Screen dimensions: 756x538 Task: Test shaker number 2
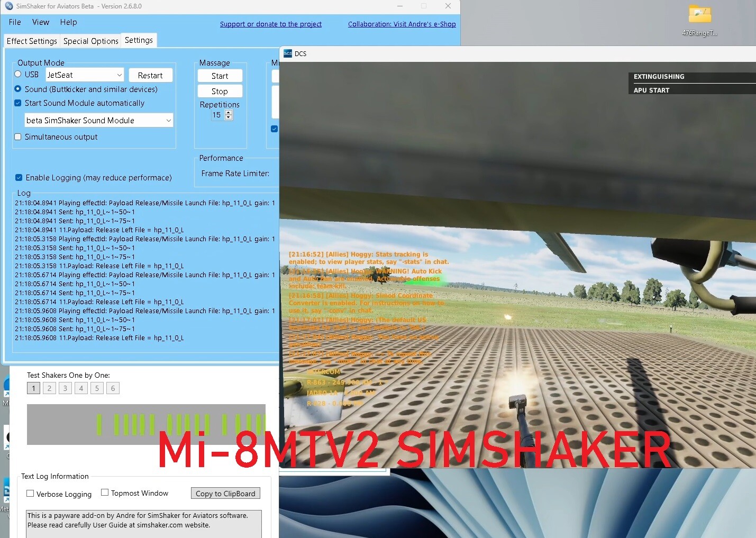[x=49, y=388]
